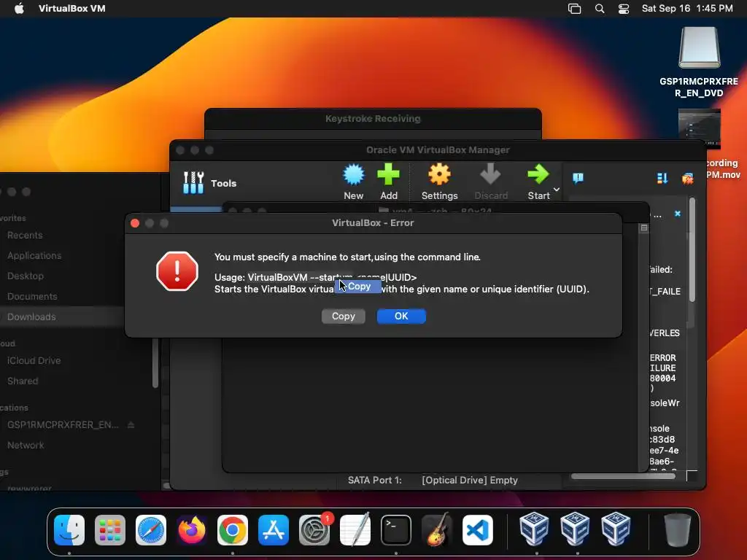This screenshot has height=560, width=747.
Task: Open Finder from the Dock
Action: coord(69,529)
